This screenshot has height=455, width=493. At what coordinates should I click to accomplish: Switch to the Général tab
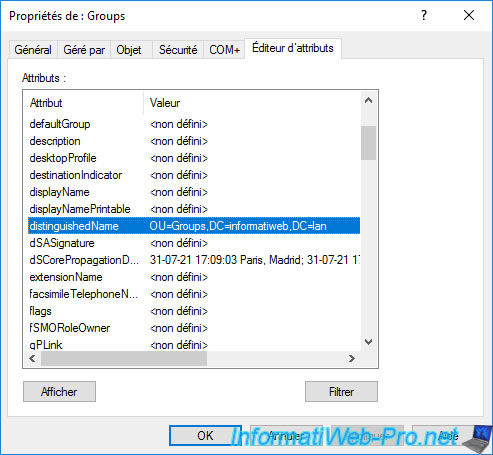[33, 50]
